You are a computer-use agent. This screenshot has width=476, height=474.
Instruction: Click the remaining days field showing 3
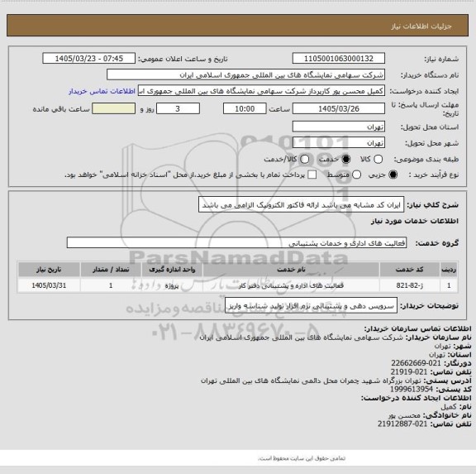pos(178,108)
